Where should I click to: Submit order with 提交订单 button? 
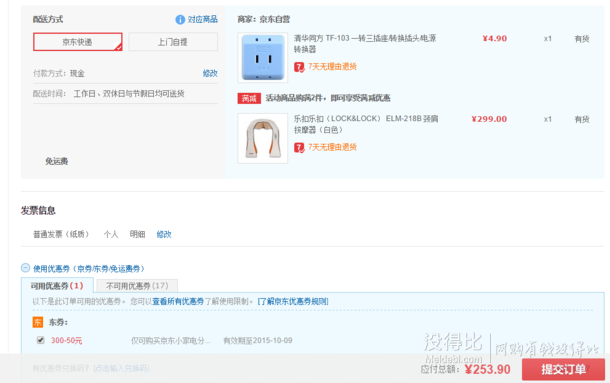pyautogui.click(x=563, y=369)
